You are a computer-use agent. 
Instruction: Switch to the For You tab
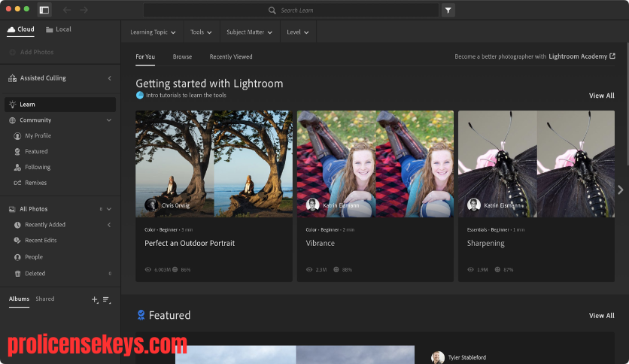coord(145,57)
